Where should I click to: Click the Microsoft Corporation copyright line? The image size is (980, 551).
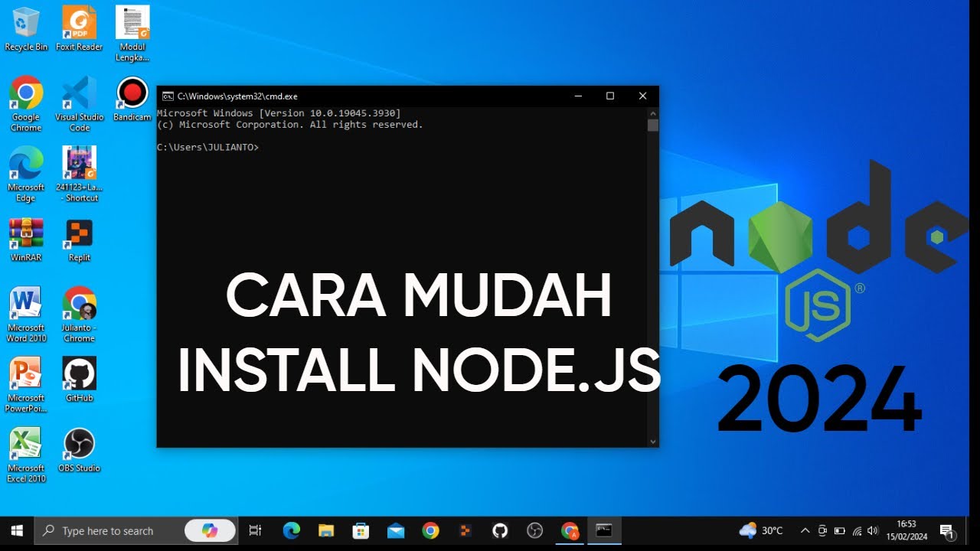coord(290,125)
